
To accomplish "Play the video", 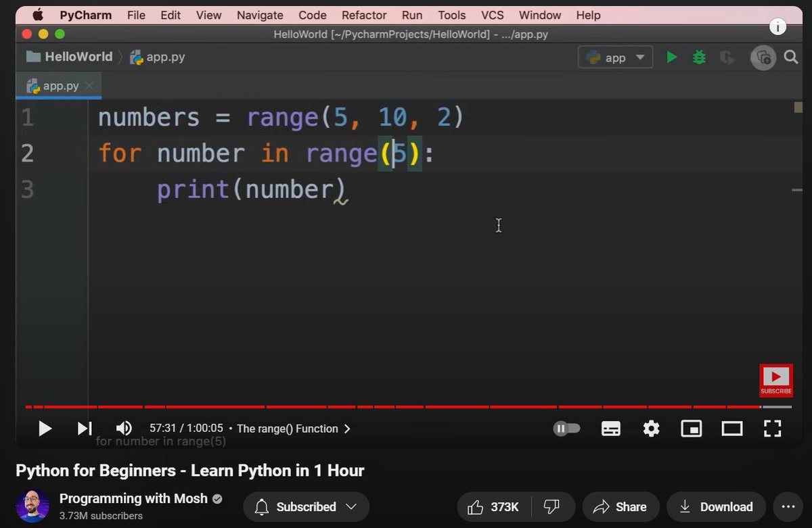I will tap(45, 429).
